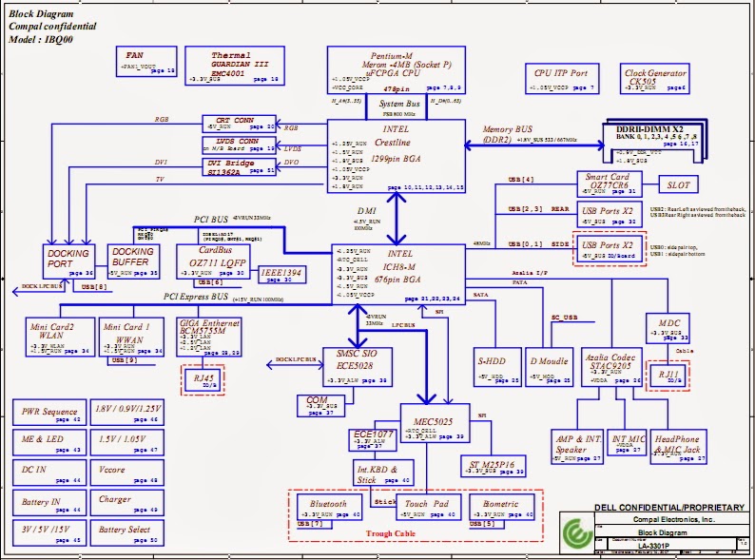Image resolution: width=755 pixels, height=560 pixels.
Task: Click the Pentium-M Merom CPU block
Action: click(397, 69)
